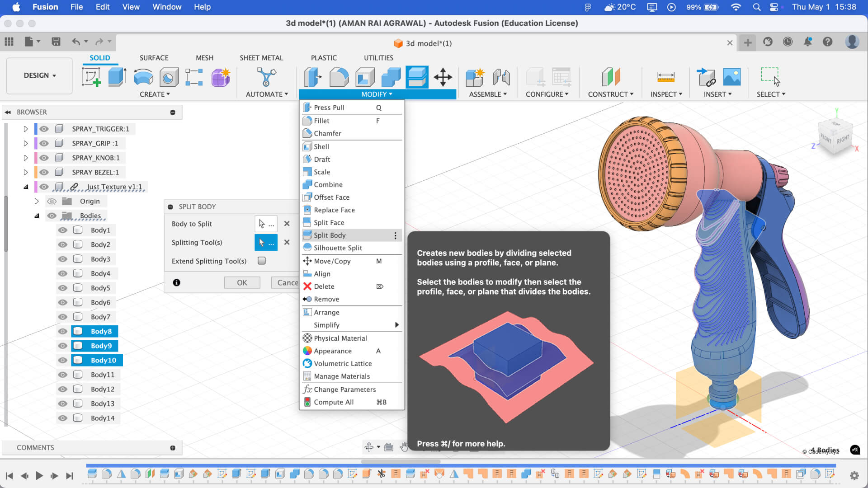Click the Job Status clock icon
This screenshot has height=488, width=868.
click(x=788, y=42)
